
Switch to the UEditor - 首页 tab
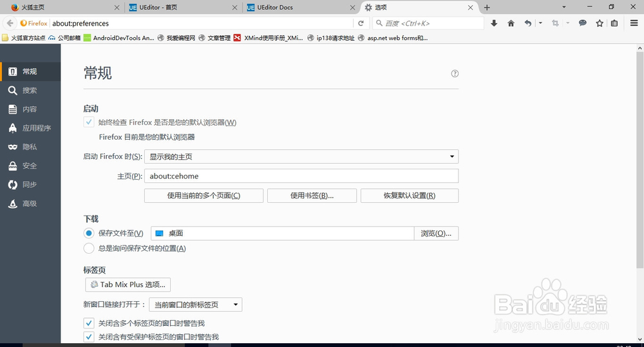[183, 7]
